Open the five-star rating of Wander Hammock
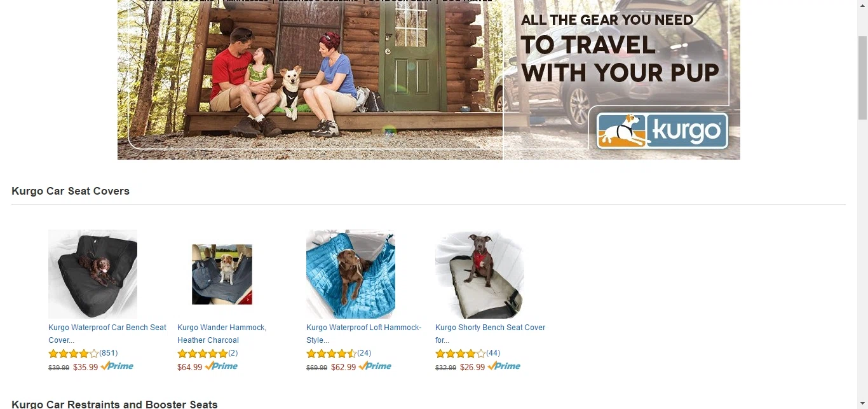The width and height of the screenshot is (868, 409). [x=203, y=354]
